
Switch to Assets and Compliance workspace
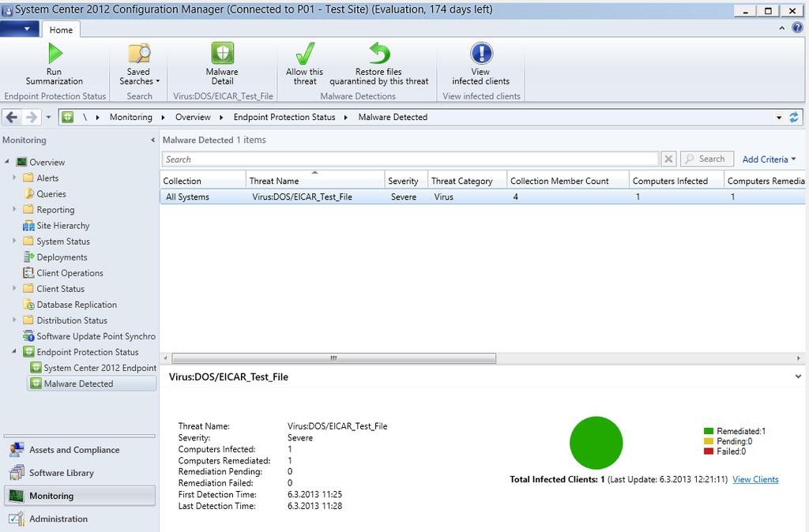click(x=80, y=450)
